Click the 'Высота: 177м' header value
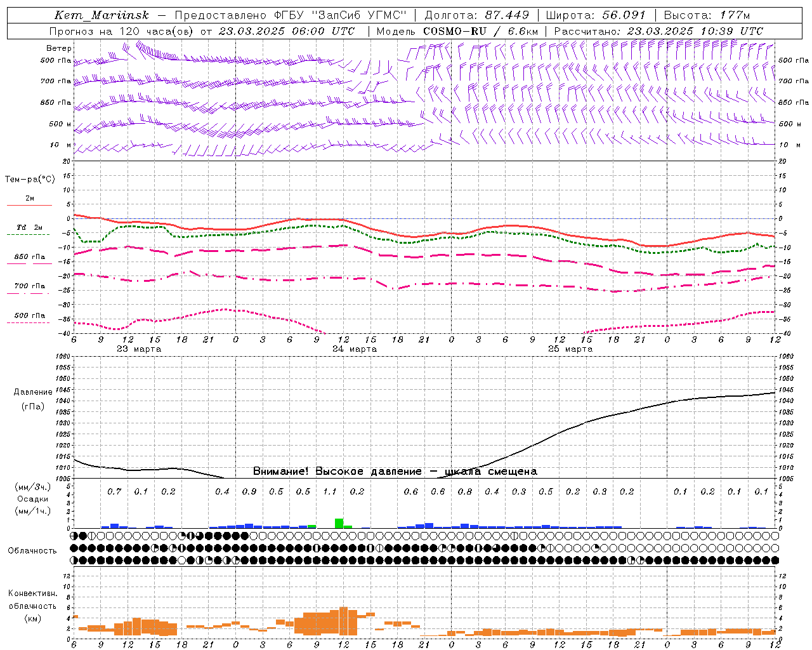Viewport: 812px width, 650px height. coord(707,15)
